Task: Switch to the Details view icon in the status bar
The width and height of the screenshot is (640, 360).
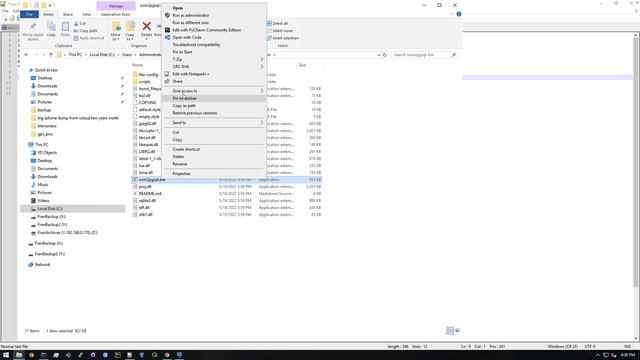Action: pos(450,331)
